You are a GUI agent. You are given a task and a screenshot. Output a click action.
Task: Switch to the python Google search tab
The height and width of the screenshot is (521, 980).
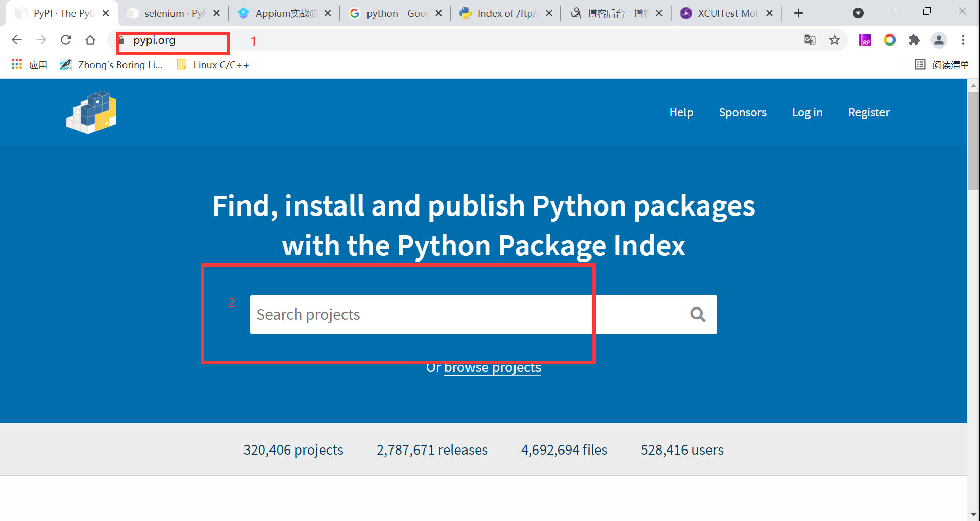pos(395,13)
